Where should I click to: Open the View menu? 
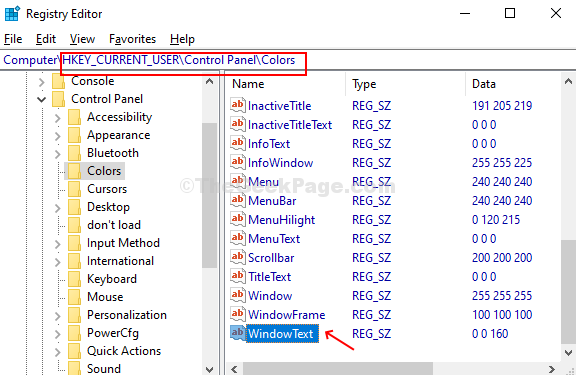click(82, 39)
